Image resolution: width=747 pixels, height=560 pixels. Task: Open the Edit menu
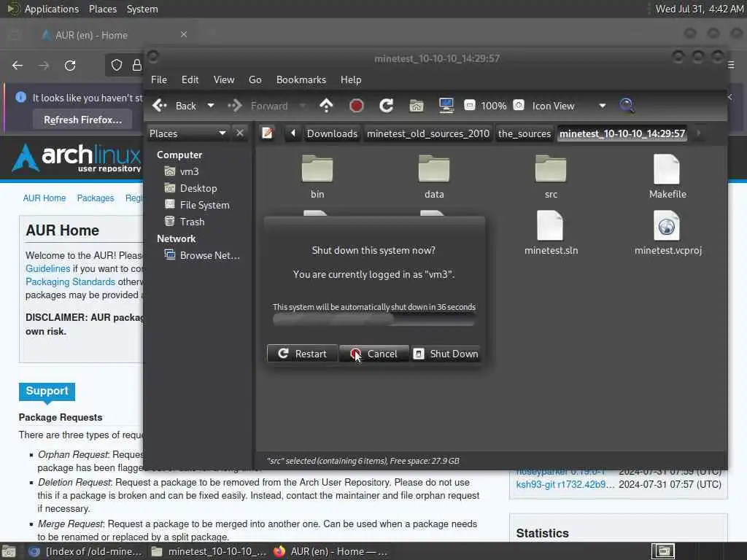pyautogui.click(x=190, y=79)
